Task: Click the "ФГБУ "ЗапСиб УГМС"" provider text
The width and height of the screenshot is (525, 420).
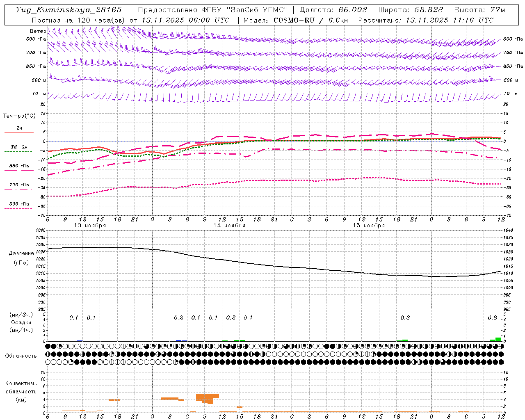Action: click(x=245, y=10)
